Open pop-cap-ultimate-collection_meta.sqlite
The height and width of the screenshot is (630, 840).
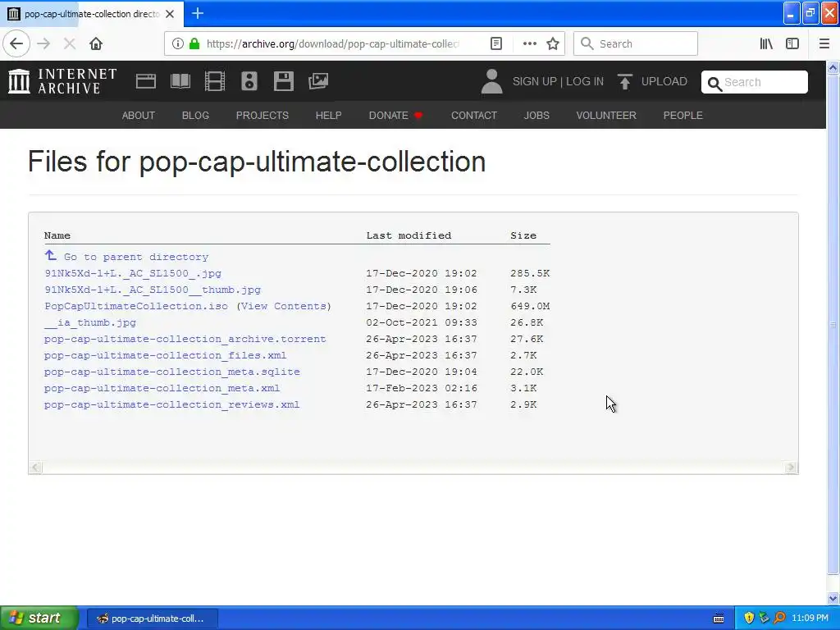[x=172, y=372]
